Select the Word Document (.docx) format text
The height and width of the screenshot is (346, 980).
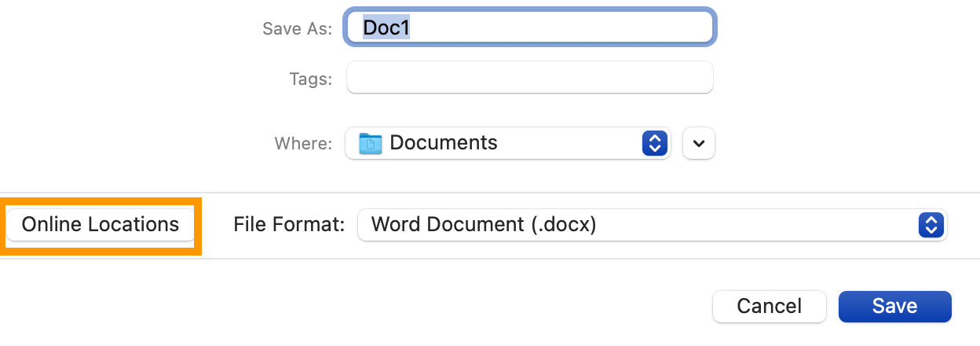(x=484, y=225)
